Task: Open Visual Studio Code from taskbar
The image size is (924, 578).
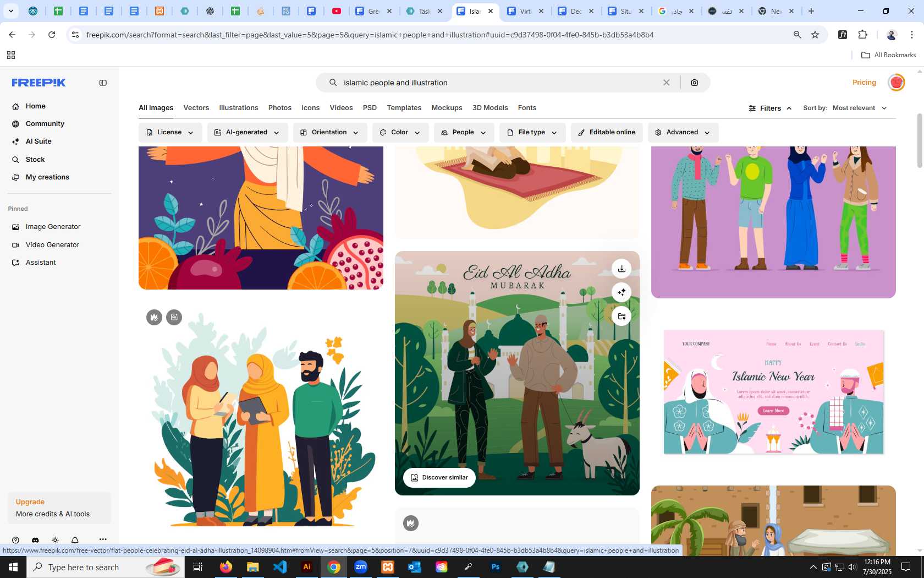Action: pyautogui.click(x=280, y=567)
